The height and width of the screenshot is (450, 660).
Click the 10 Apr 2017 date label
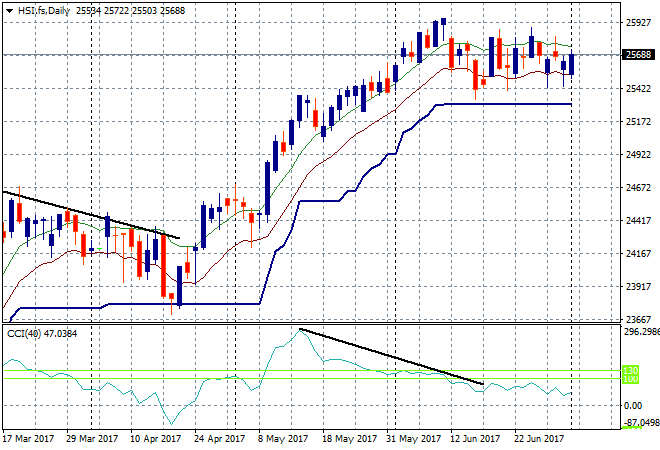[156, 439]
